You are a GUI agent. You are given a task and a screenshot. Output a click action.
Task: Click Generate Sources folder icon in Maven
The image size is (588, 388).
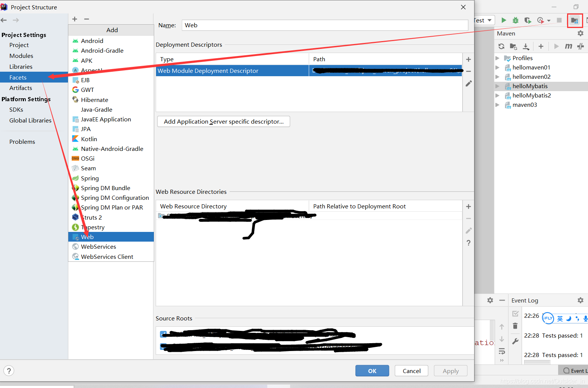click(513, 46)
